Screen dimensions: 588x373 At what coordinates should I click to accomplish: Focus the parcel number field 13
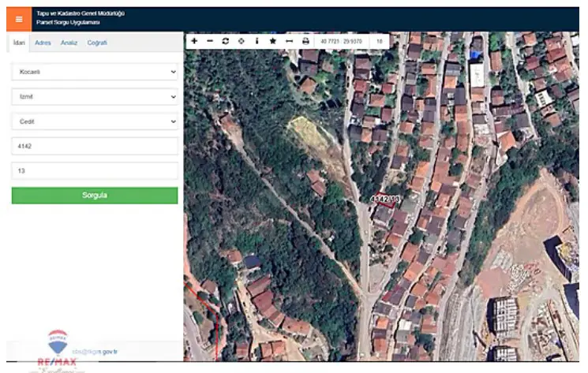[95, 171]
